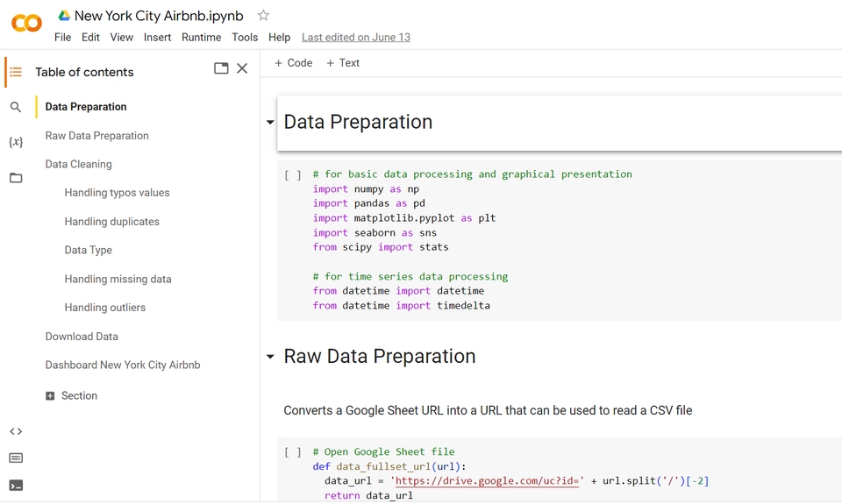Image resolution: width=842 pixels, height=504 pixels.
Task: Open the Insert menu
Action: [158, 38]
